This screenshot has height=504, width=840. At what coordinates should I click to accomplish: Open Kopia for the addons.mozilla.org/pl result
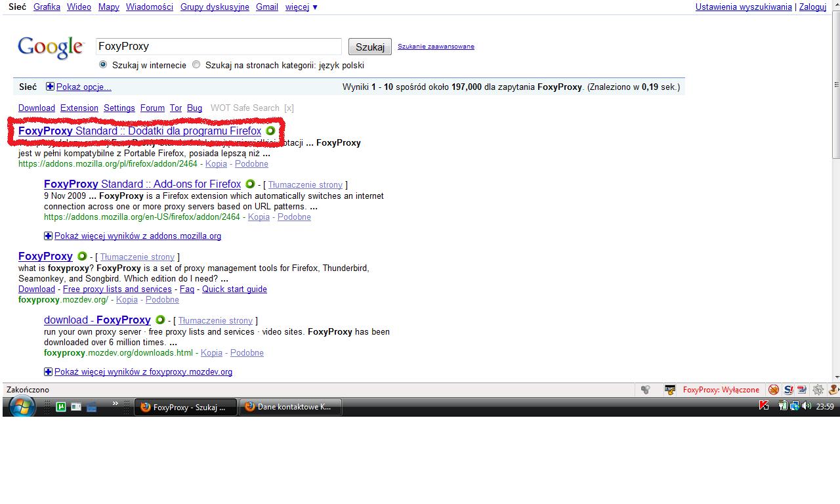216,163
